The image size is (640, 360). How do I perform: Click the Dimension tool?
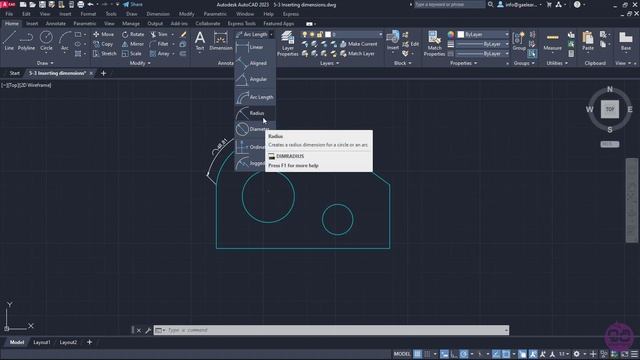(x=220, y=41)
